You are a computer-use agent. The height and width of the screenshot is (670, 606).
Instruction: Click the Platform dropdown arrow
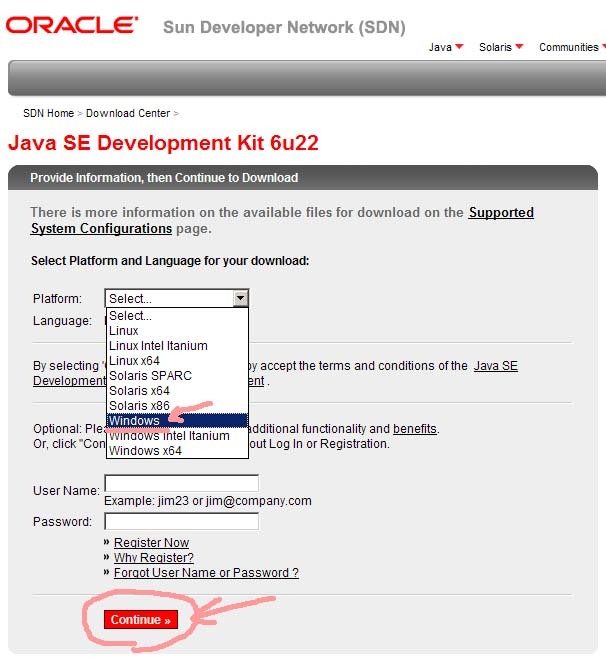(241, 298)
